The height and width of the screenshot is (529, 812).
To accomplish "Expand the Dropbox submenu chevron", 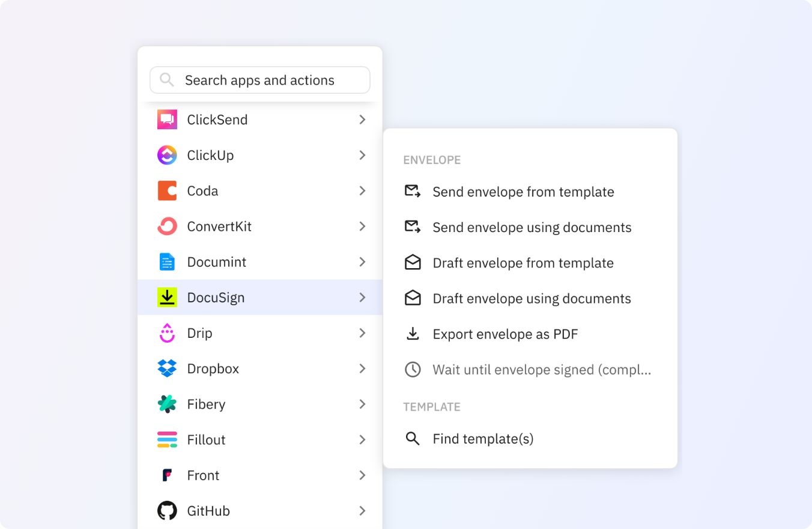I will tap(362, 368).
